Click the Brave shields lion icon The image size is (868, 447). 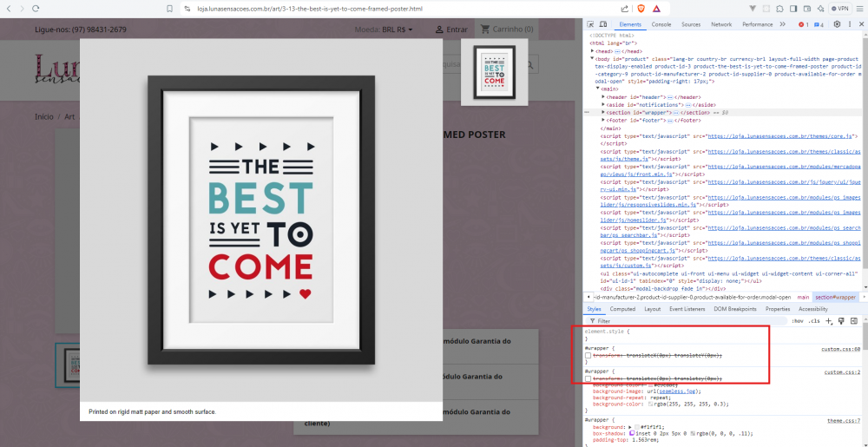tap(641, 9)
